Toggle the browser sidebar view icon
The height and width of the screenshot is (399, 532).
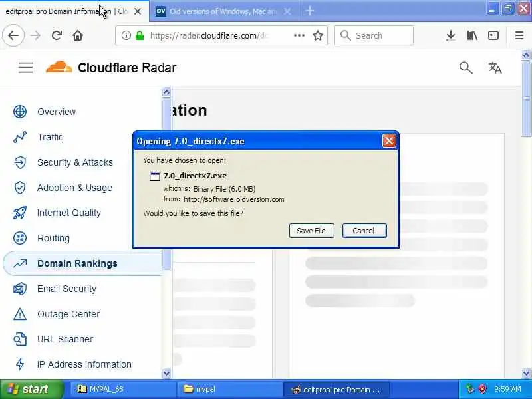tap(493, 35)
